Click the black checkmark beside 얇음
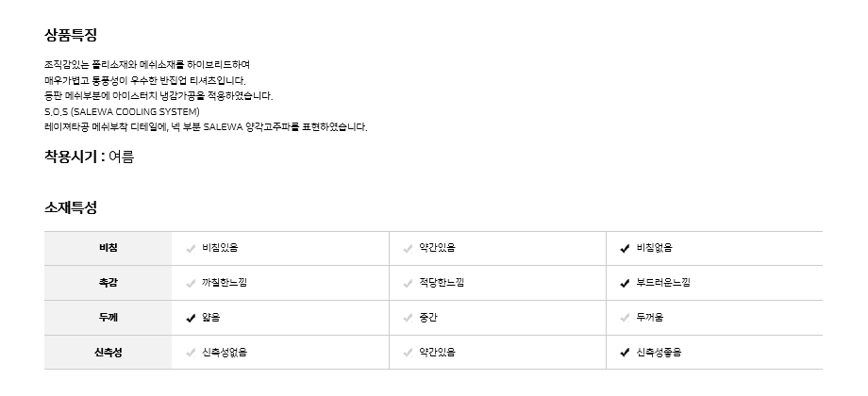 (192, 319)
